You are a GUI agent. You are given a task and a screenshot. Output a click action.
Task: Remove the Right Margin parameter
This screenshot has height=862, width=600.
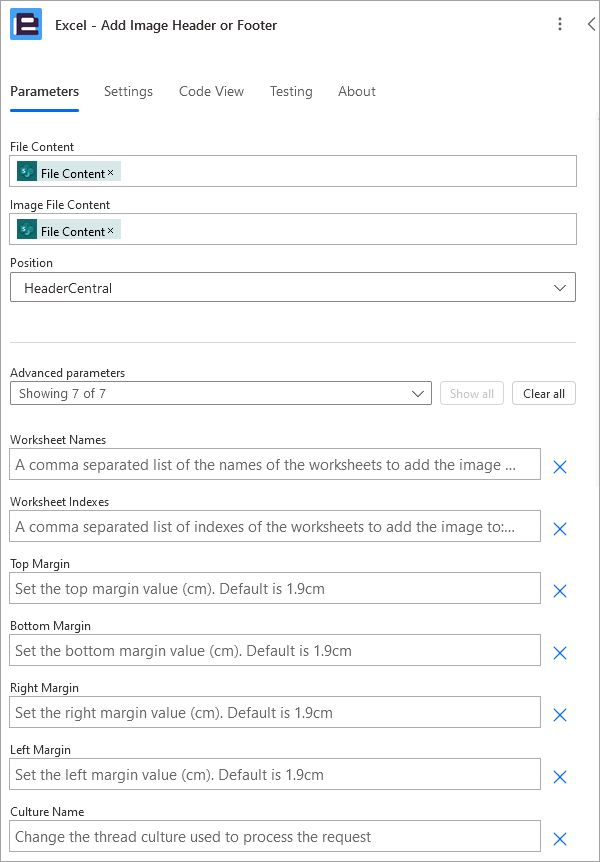tap(559, 715)
